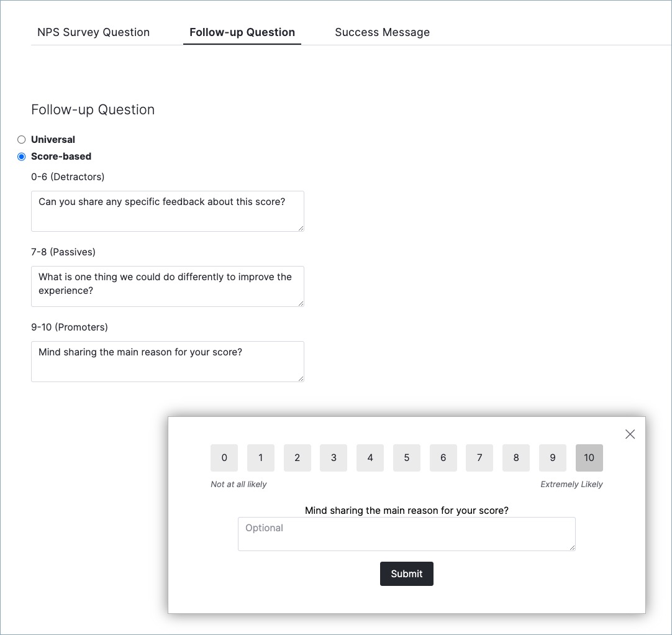Switch to the NPS Survey Question tab
Viewport: 672px width, 635px height.
93,32
